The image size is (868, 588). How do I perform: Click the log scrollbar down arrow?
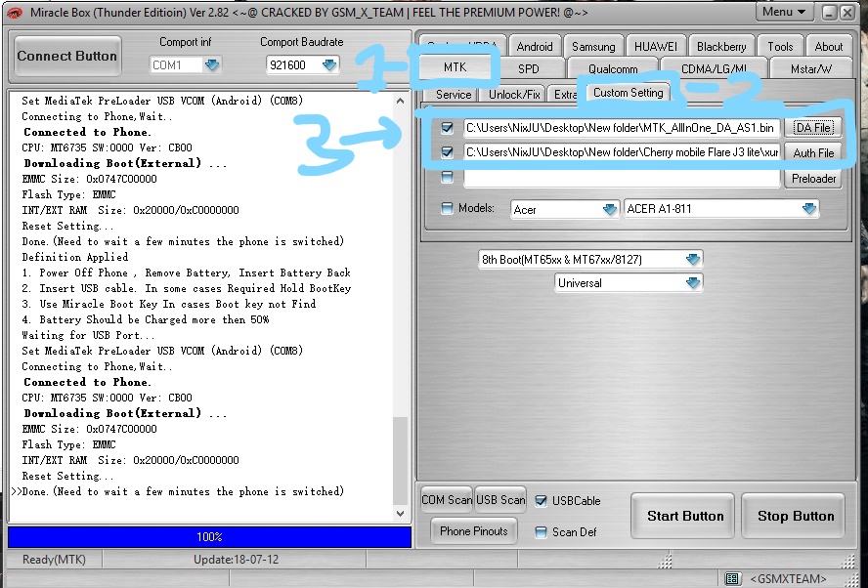click(x=400, y=514)
